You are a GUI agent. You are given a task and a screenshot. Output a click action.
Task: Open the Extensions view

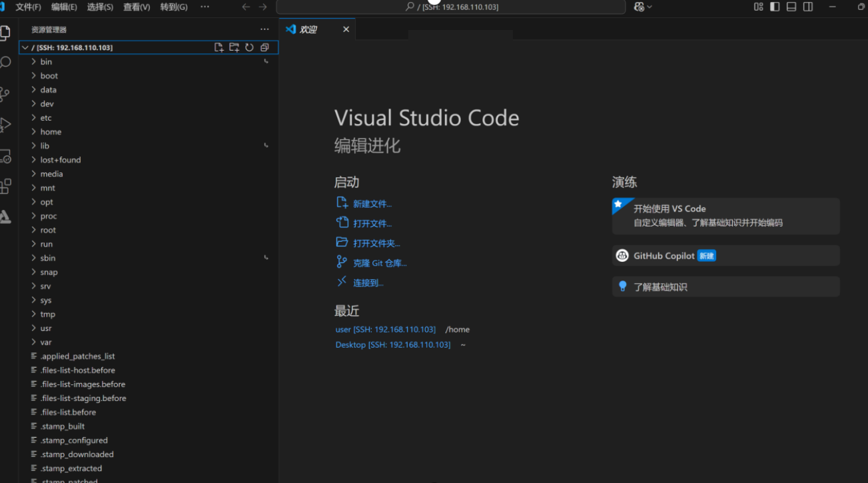(x=5, y=186)
